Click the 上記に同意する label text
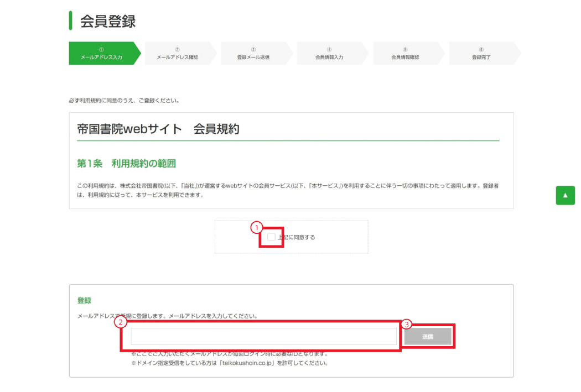The image size is (581, 392). [x=297, y=237]
